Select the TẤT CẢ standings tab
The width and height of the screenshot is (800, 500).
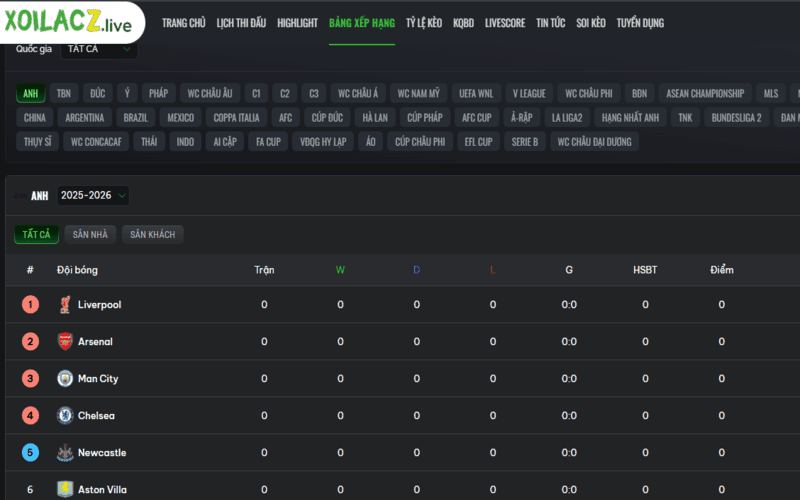[x=36, y=235]
